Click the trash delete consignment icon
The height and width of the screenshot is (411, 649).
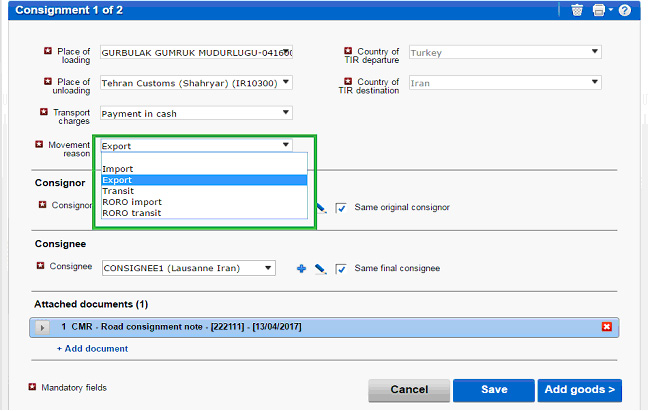577,10
